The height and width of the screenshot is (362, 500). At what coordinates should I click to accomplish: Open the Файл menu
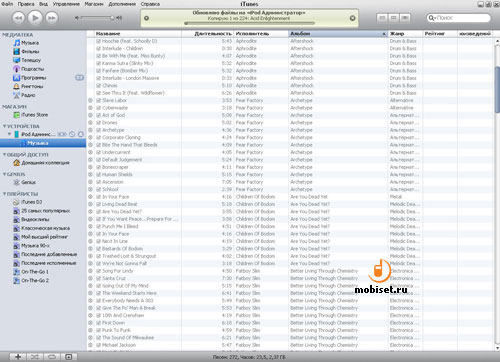tap(7, 4)
